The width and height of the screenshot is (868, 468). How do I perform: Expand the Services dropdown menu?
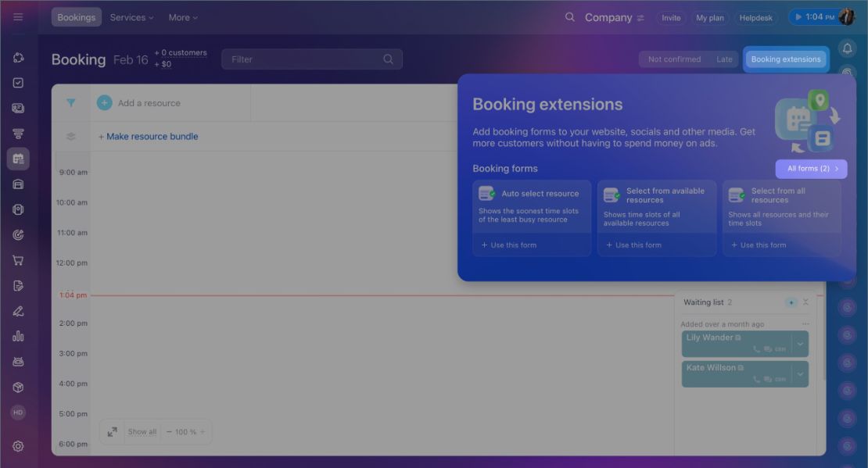131,17
